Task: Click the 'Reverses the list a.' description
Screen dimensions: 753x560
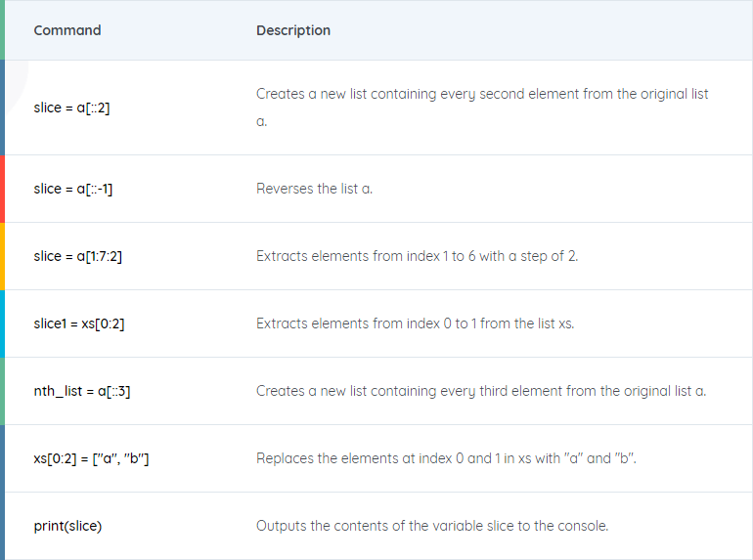Action: [314, 189]
